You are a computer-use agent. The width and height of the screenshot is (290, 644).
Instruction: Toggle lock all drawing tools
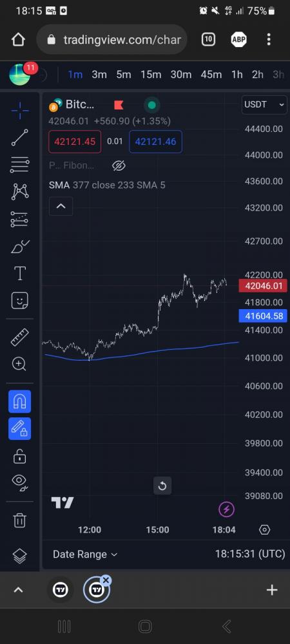tap(20, 456)
